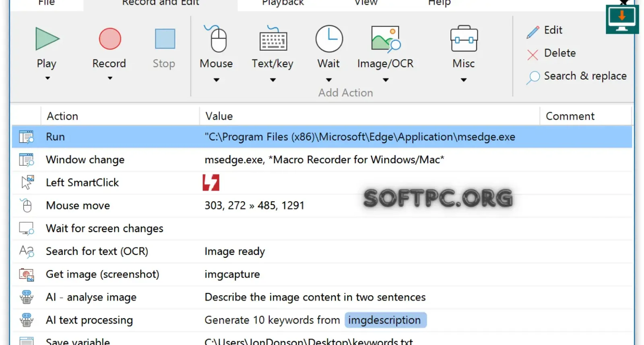Viewport: 644px width, 345px height.
Task: Open the Wait dropdown arrow
Action: pos(329,80)
